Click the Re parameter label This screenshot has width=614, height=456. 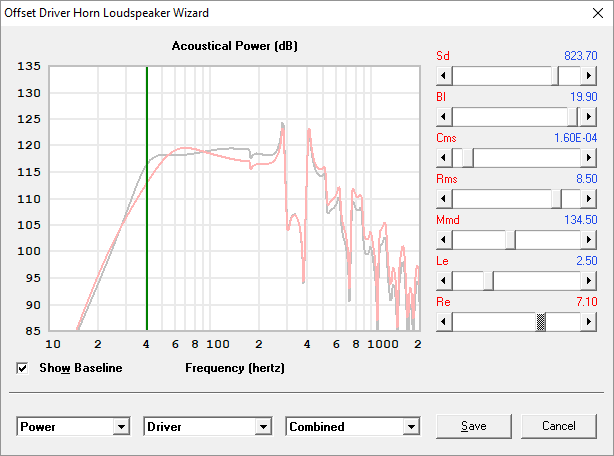click(443, 302)
